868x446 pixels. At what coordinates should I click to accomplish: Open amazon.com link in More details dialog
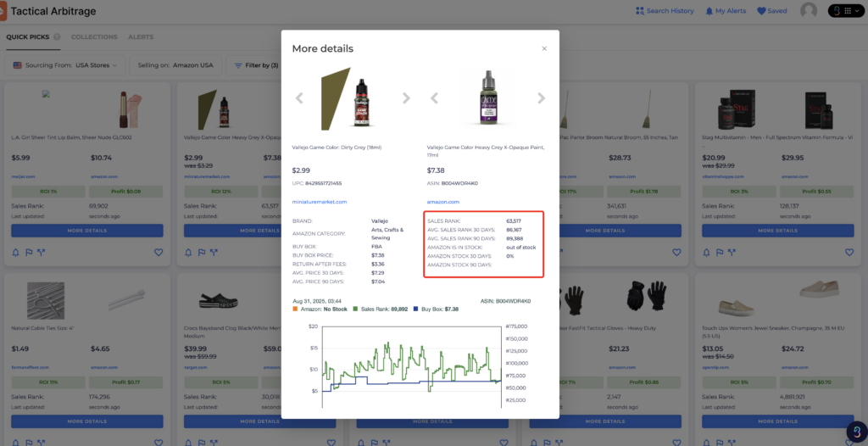(x=442, y=202)
